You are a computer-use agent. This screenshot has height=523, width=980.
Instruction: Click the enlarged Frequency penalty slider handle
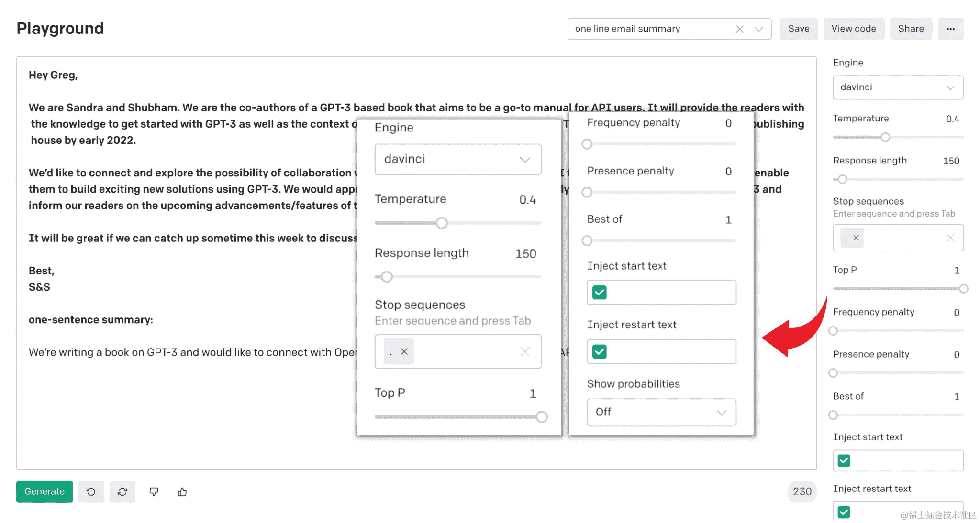587,144
